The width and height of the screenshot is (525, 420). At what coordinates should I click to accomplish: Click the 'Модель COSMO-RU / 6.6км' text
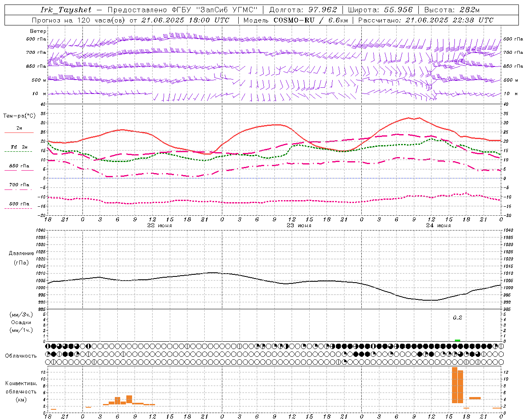click(x=295, y=20)
